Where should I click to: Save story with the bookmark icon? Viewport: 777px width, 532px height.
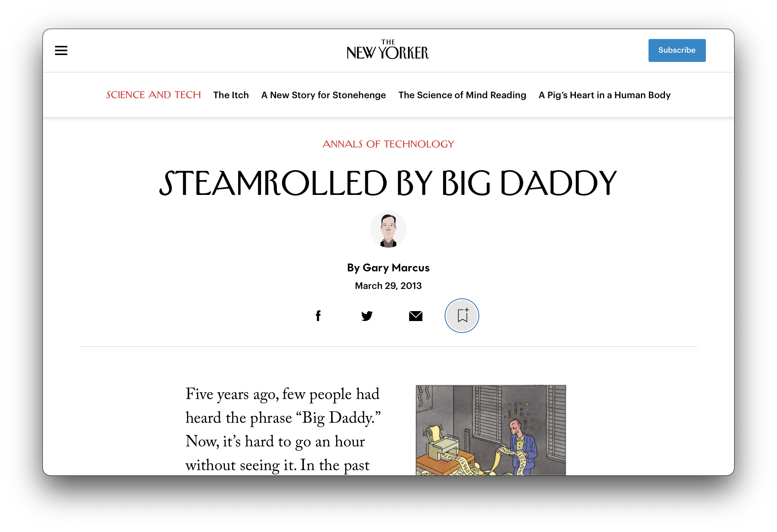[462, 316]
